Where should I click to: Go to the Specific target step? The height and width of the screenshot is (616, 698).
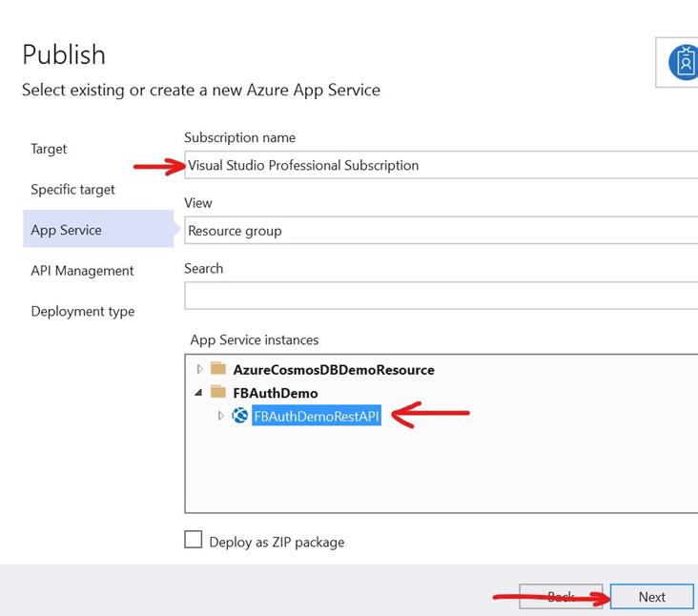click(x=72, y=190)
